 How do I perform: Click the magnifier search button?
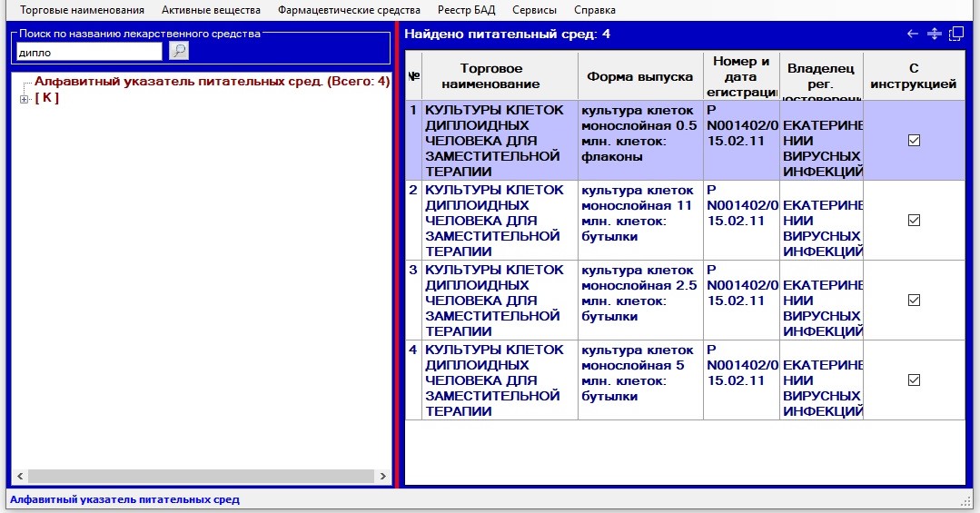click(179, 51)
